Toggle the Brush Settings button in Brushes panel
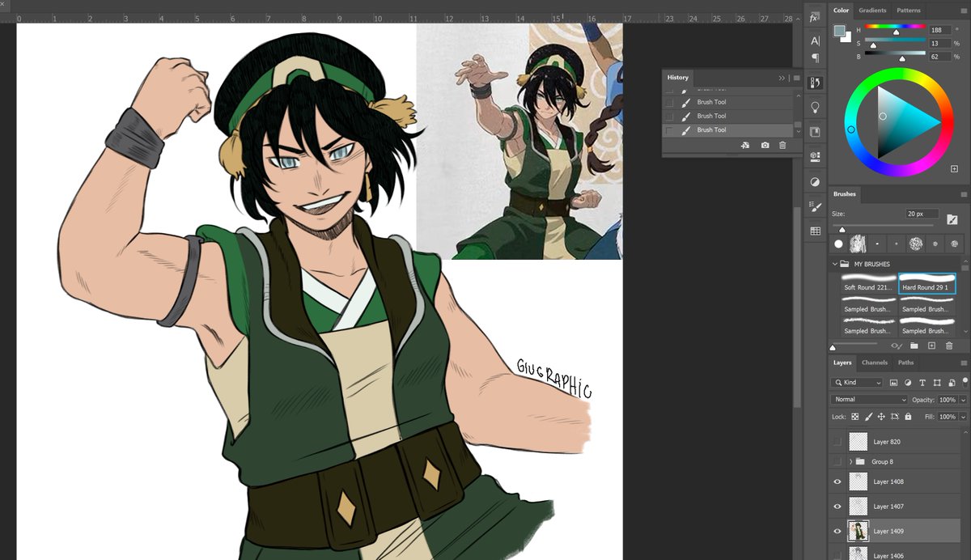The width and height of the screenshot is (971, 560). [952, 218]
